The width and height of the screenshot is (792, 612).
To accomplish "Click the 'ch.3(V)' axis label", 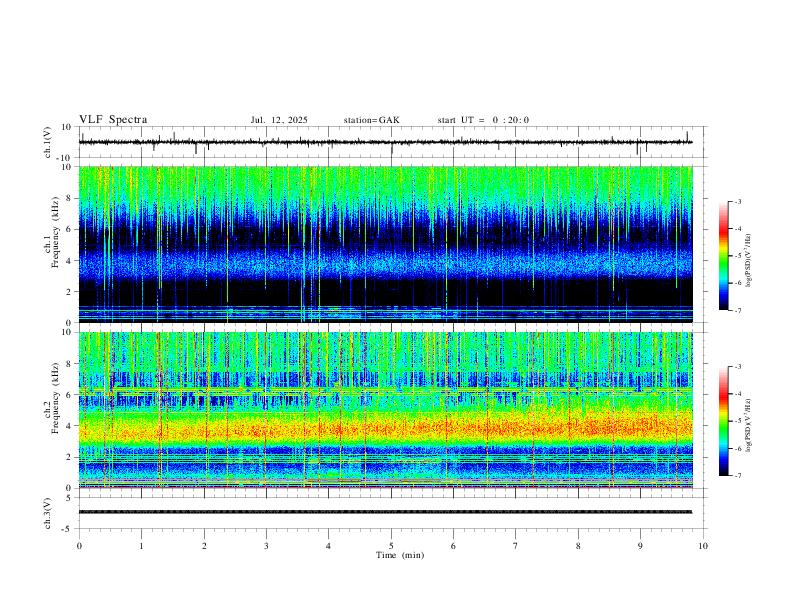I will coord(48,514).
